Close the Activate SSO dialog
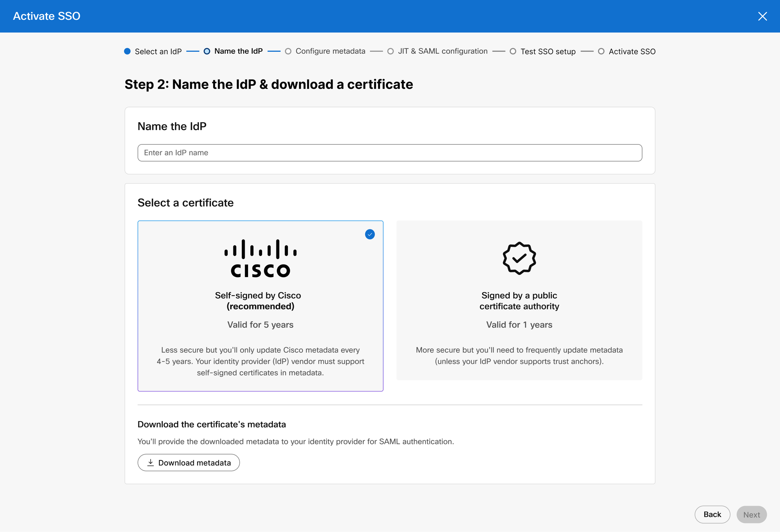The image size is (780, 532). click(x=762, y=16)
